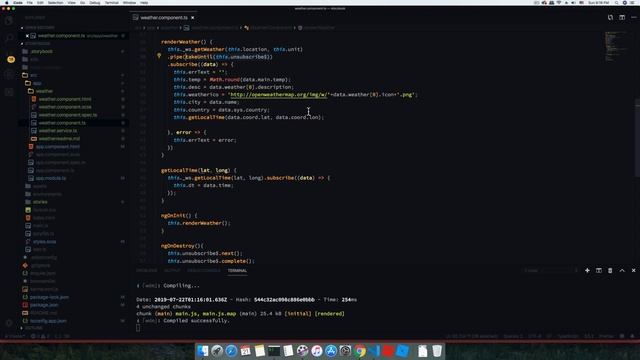This screenshot has width=640, height=360.
Task: Open the terminal selector dropdown
Action: point(551,271)
